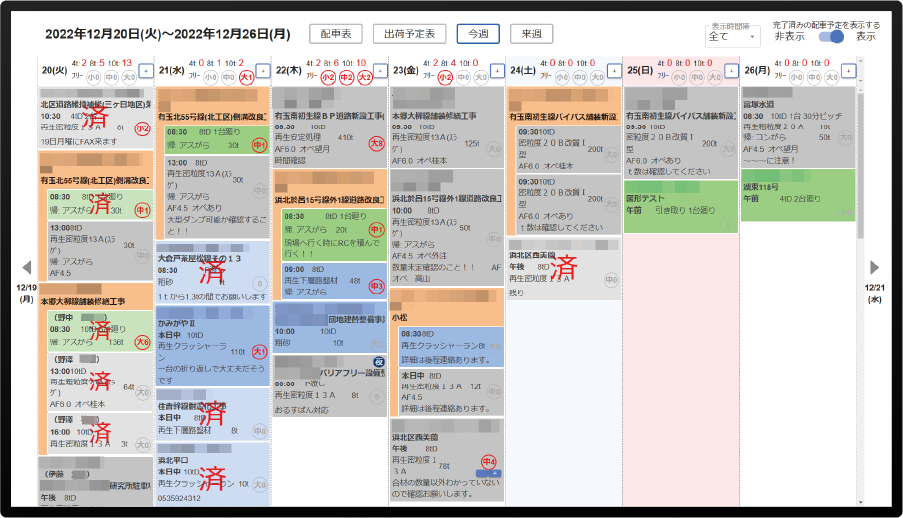The height and width of the screenshot is (518, 903).
Task: Go to previous day using left arrow
Action: tap(27, 267)
